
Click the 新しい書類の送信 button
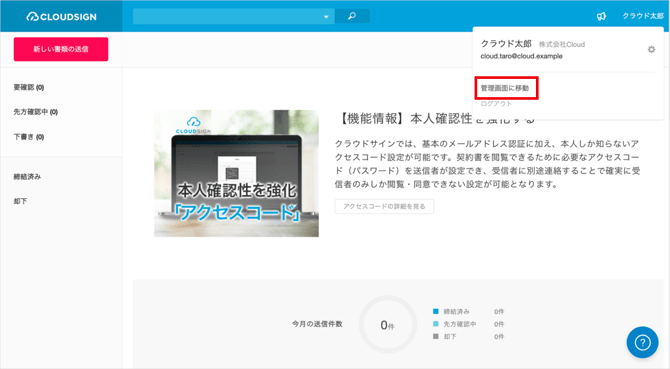tap(61, 49)
